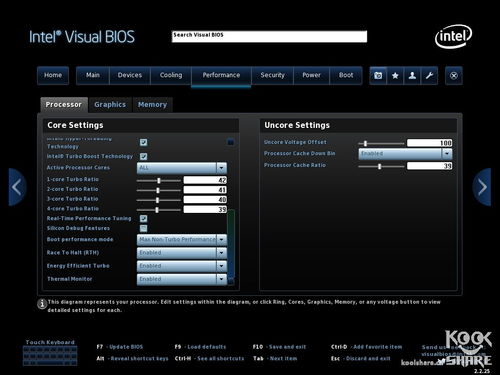Enable Silicon Debug Features checkbox
This screenshot has width=500, height=375.
[x=144, y=228]
